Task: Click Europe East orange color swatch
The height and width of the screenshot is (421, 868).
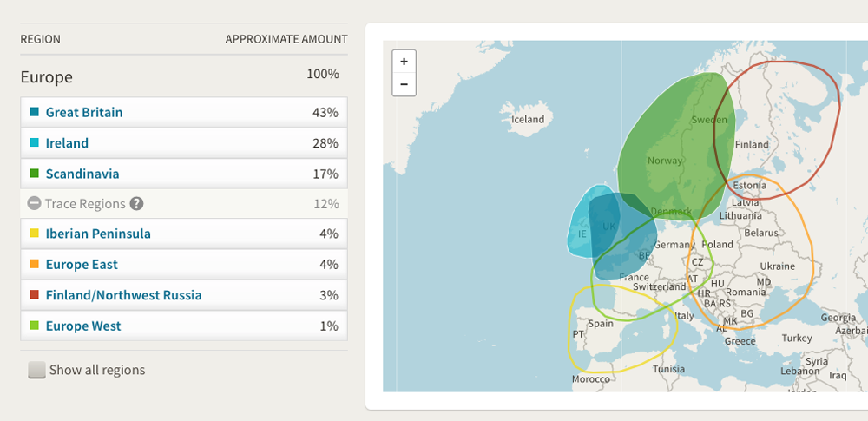Action: pos(34,265)
